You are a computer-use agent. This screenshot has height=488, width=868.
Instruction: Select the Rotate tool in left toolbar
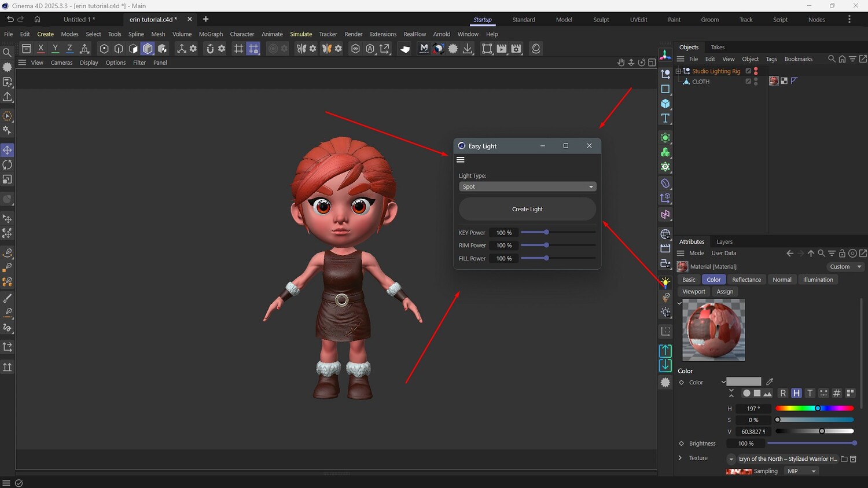(x=8, y=165)
